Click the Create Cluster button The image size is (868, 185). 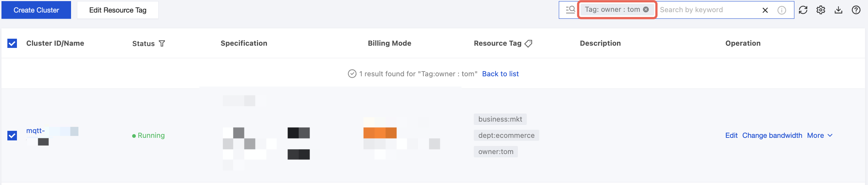pos(36,10)
